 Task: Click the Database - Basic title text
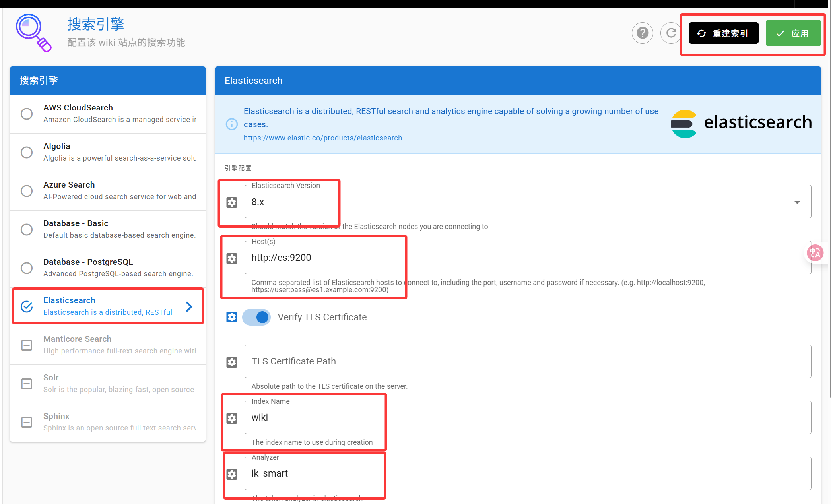click(x=76, y=223)
